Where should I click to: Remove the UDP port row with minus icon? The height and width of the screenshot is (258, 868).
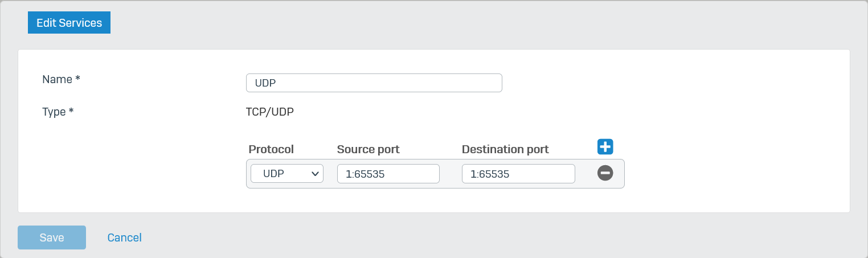tap(605, 173)
